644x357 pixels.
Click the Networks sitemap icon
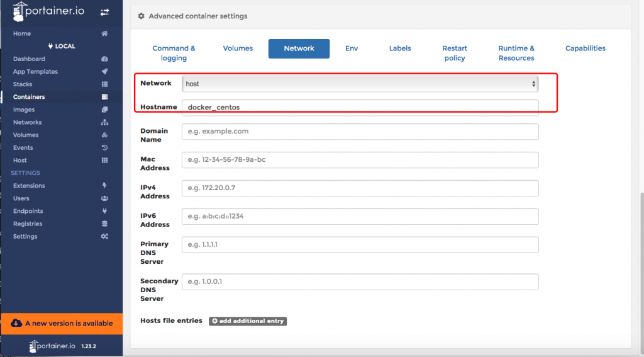[x=104, y=122]
